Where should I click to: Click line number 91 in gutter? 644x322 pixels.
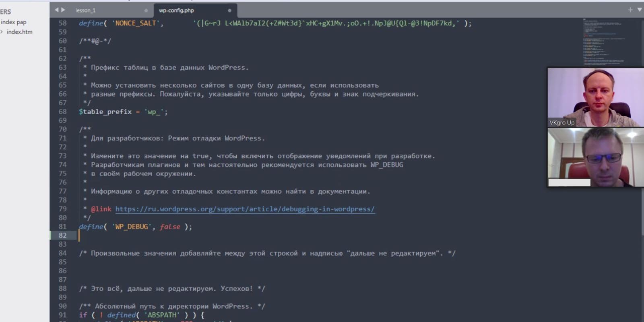point(62,315)
